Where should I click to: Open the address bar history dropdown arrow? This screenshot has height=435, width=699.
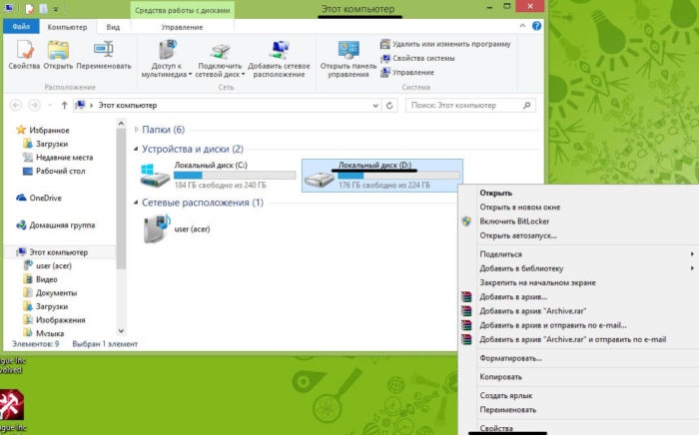click(375, 106)
